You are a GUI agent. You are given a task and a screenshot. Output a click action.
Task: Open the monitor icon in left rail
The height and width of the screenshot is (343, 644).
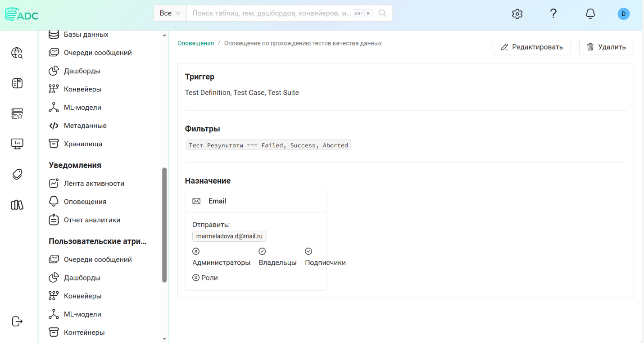[x=17, y=144]
